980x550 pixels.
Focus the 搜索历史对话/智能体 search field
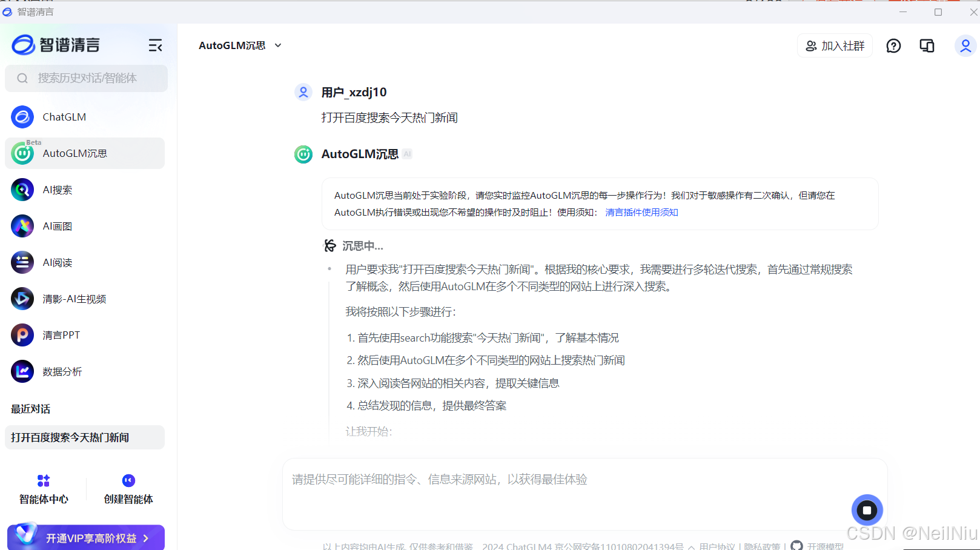86,78
